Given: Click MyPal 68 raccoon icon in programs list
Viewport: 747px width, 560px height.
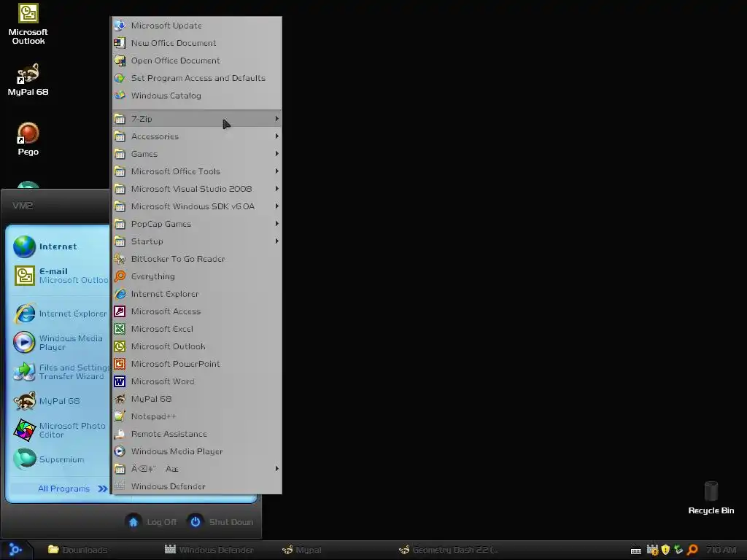Looking at the screenshot, I should coord(120,399).
